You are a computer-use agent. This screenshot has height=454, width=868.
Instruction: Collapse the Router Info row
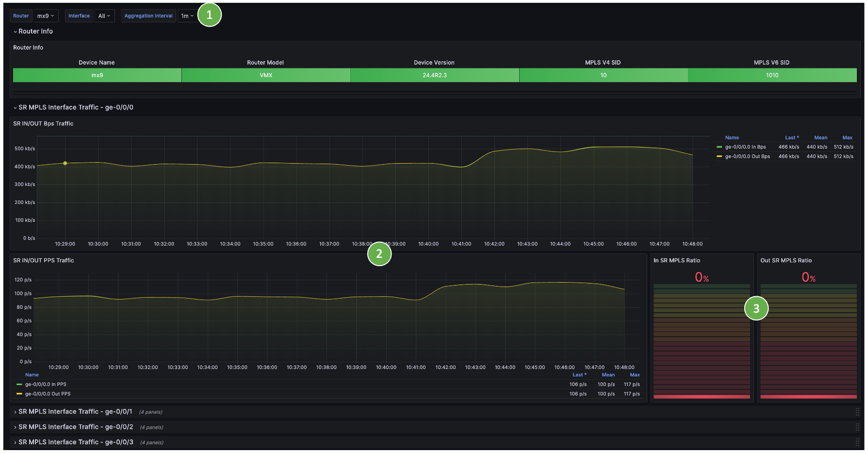[x=35, y=31]
